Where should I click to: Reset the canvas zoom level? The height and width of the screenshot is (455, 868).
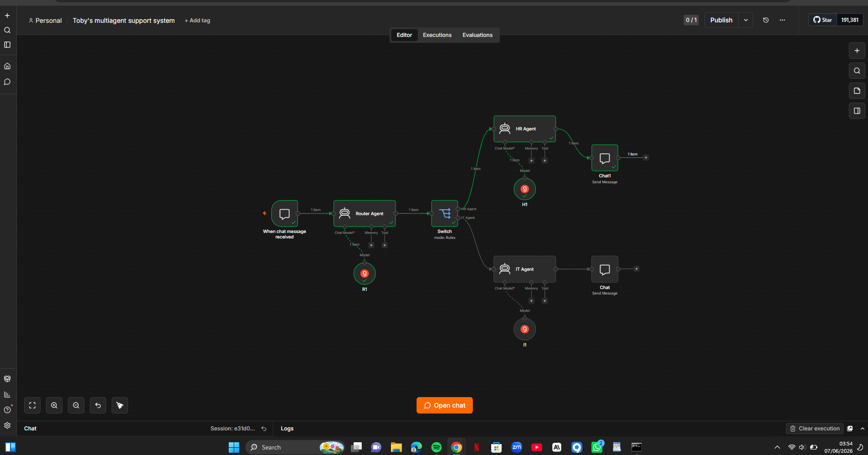98,405
